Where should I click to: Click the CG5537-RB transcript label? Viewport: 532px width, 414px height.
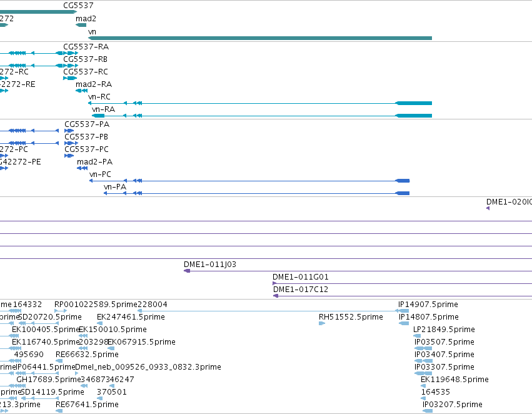85,59
